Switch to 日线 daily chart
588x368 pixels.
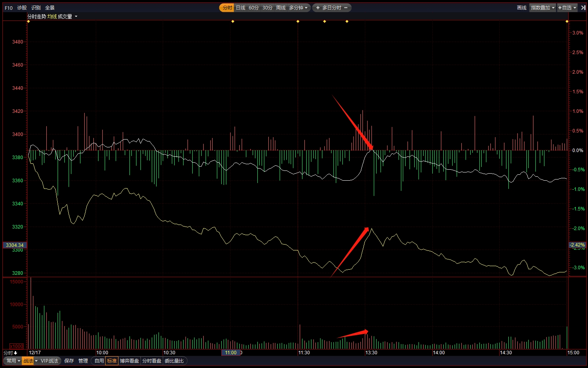coord(240,8)
